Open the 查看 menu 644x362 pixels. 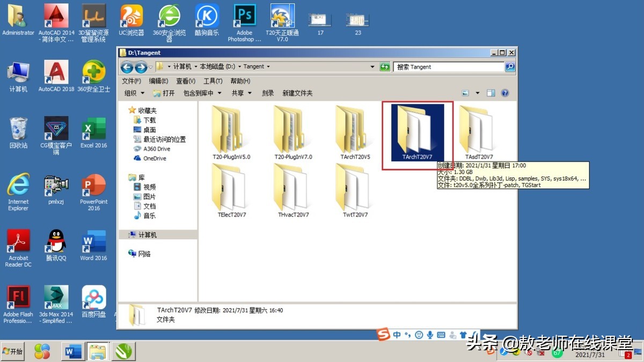(x=185, y=81)
